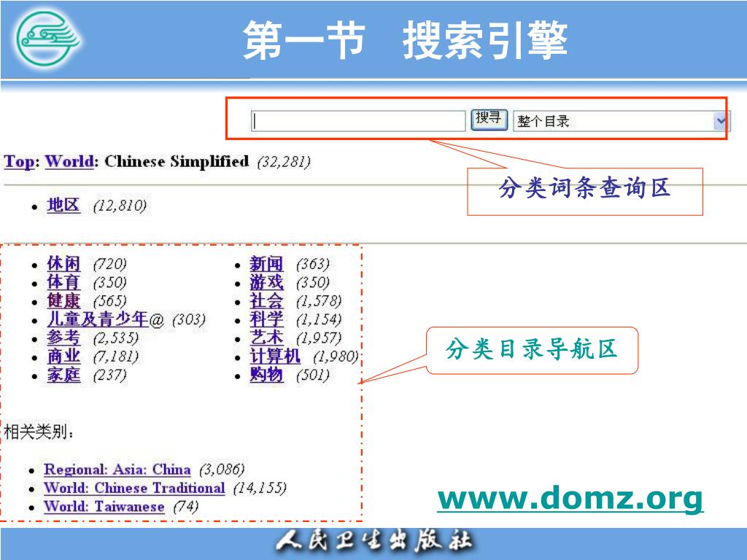Screen dimensions: 747x560
Task: Open the 科学 category link
Action: 266,319
